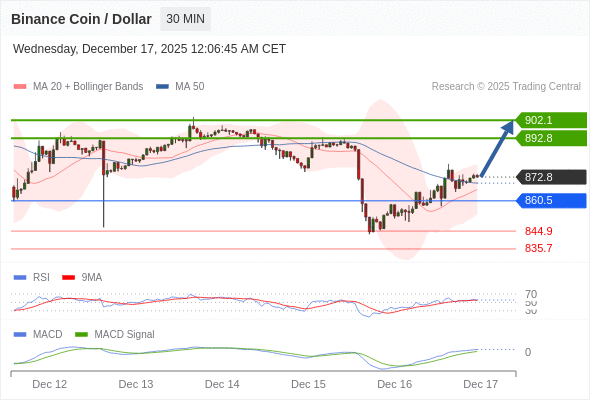Click the MA 50 legend label
Viewport: 590px width, 400px height.
pos(190,87)
